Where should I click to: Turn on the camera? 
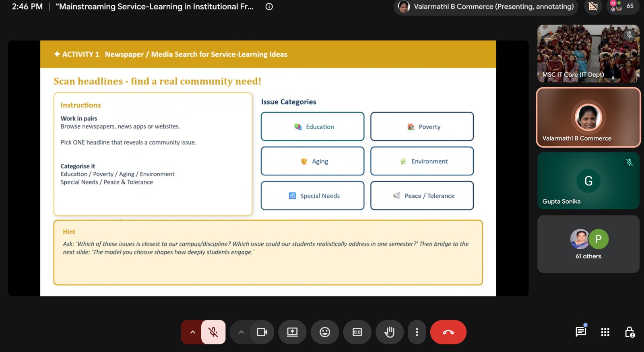(262, 332)
